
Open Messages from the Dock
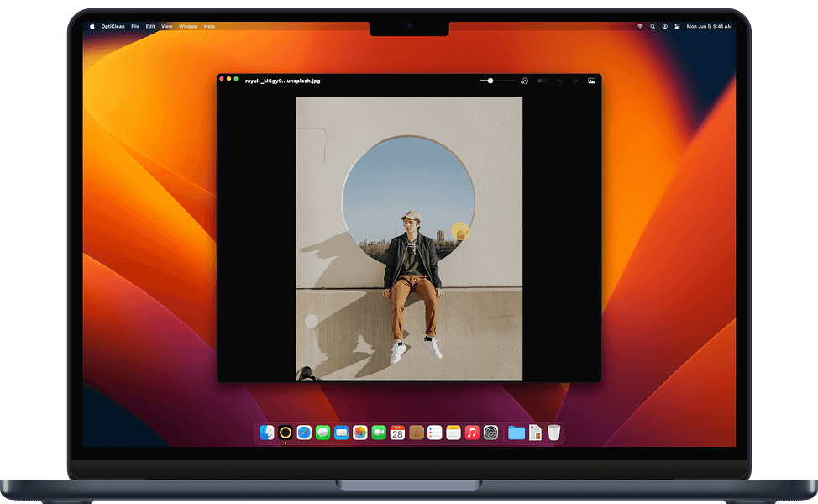323,433
